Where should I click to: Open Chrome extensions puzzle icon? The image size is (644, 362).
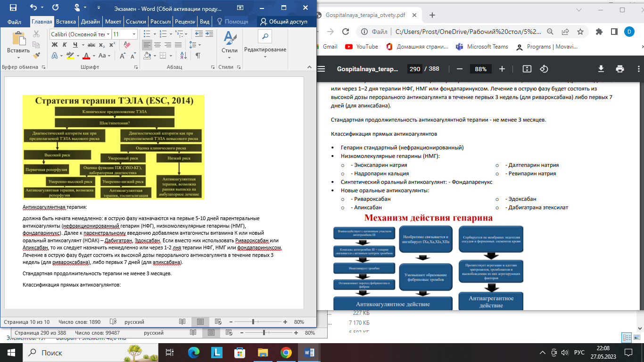tap(599, 32)
